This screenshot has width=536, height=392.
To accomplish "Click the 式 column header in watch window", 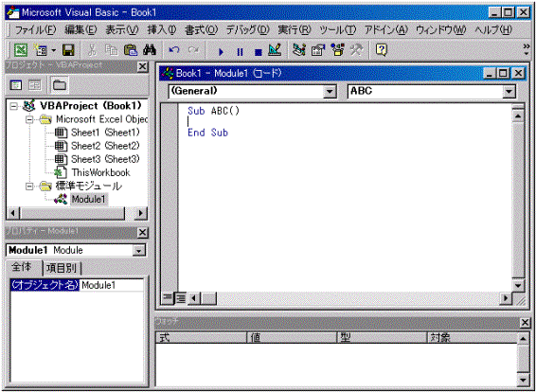I will (x=202, y=338).
